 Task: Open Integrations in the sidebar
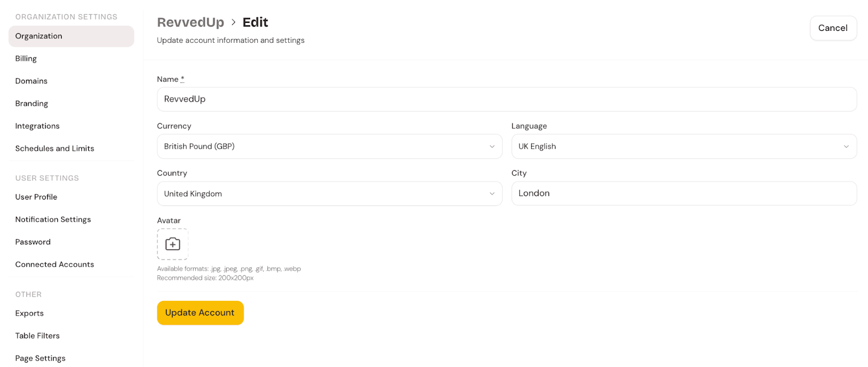coord(37,126)
